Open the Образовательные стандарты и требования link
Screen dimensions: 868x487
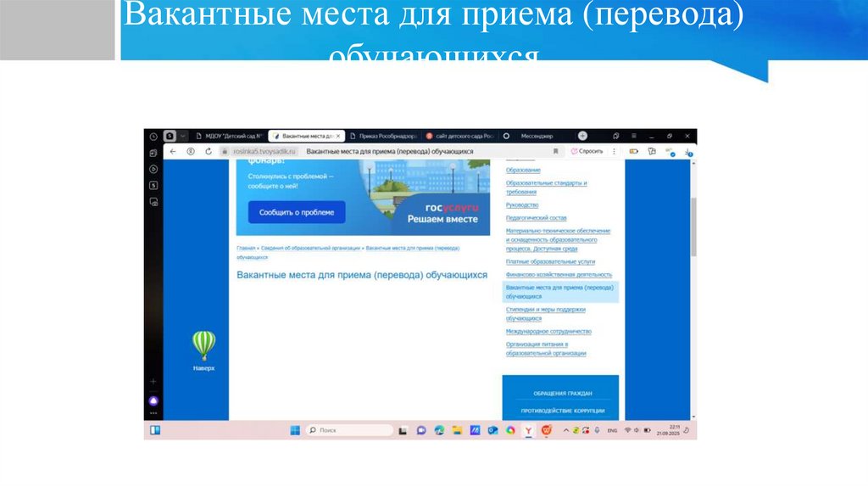point(546,188)
